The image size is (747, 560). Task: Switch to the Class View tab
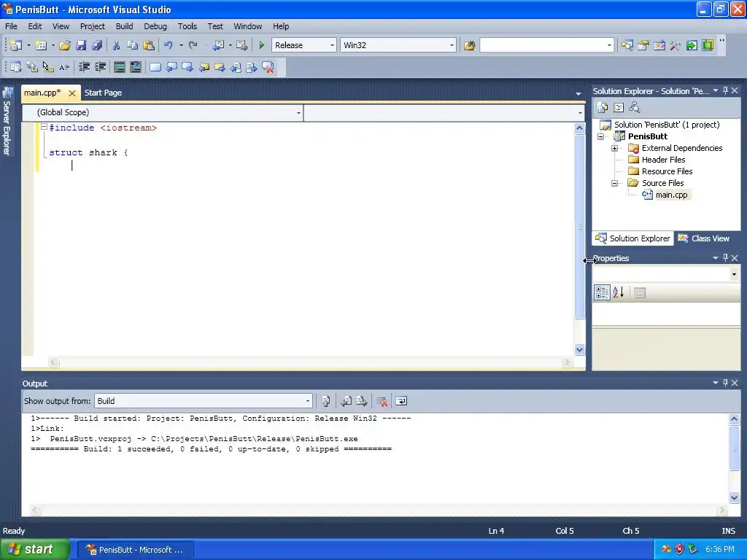coord(704,238)
